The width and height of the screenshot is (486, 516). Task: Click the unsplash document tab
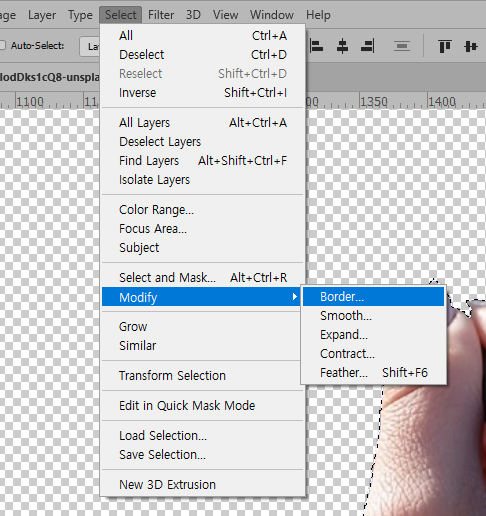pos(50,77)
